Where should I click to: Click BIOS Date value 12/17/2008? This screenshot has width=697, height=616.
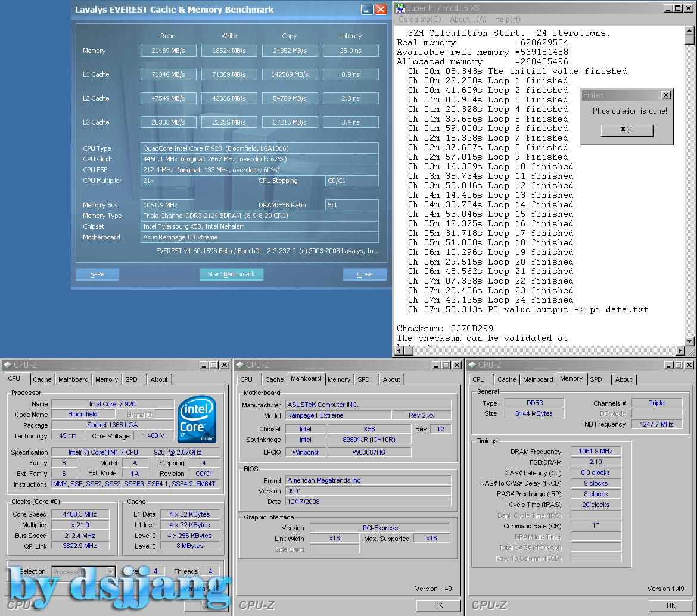[368, 502]
